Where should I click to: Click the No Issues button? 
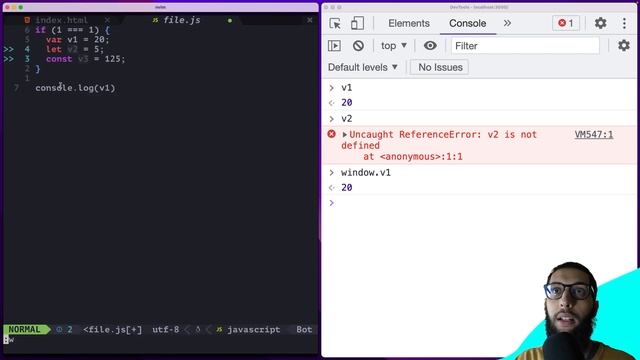click(x=440, y=67)
